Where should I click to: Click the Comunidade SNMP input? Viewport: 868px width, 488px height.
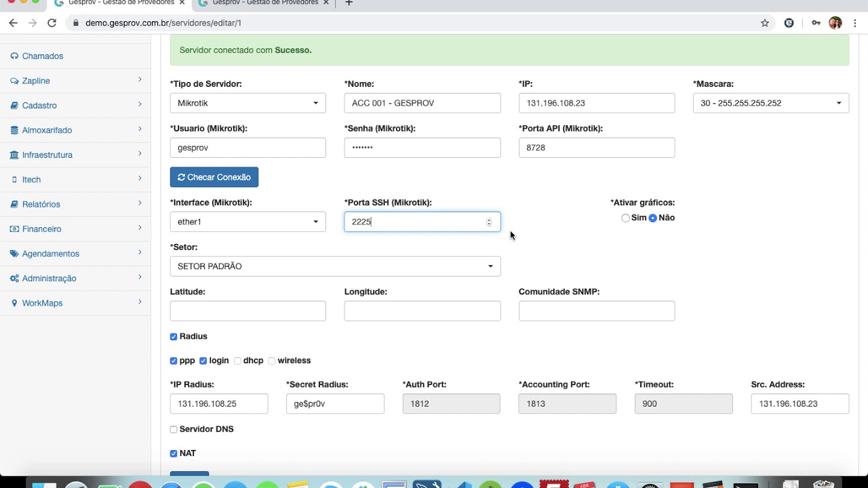(x=597, y=311)
